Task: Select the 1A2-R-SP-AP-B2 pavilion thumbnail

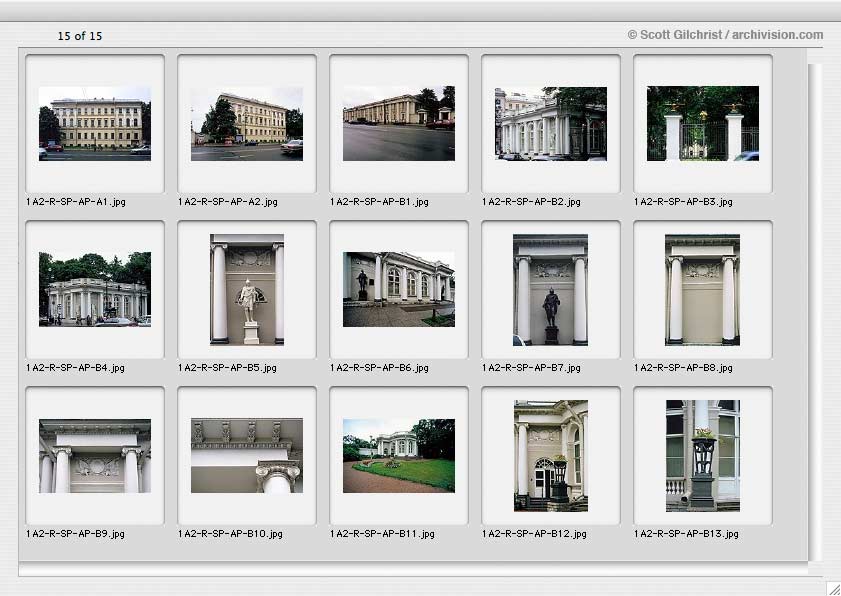Action: coord(551,123)
